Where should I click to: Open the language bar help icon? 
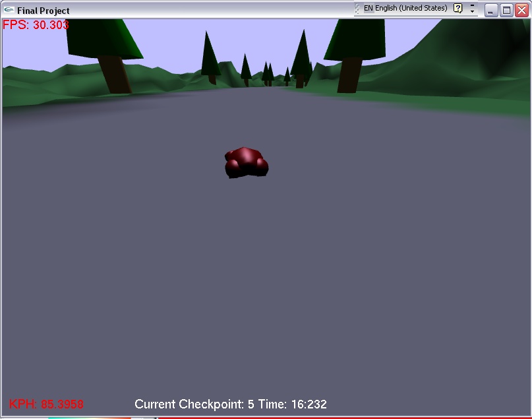(x=458, y=9)
